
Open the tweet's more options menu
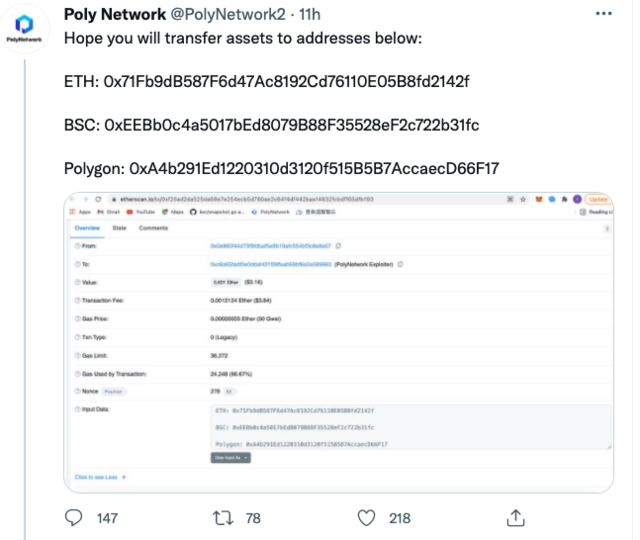(x=603, y=13)
